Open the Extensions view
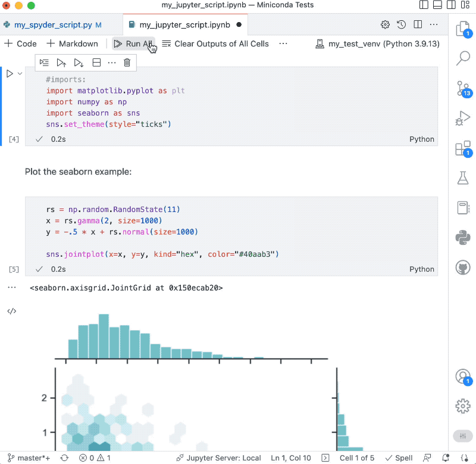Viewport: 476px width, 464px height. (x=463, y=149)
